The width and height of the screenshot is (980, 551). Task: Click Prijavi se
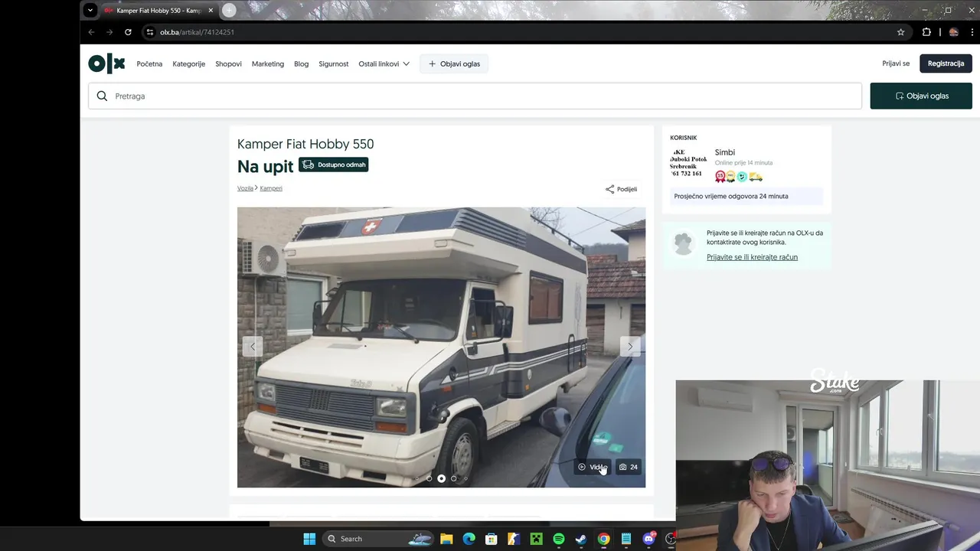pos(896,64)
